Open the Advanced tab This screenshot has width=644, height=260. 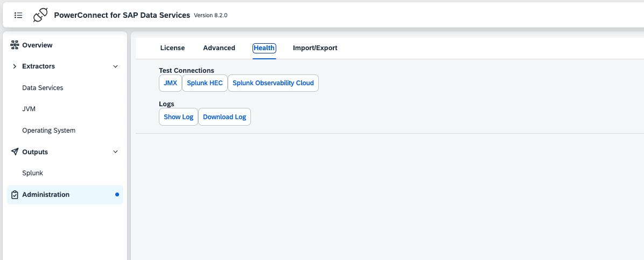219,48
